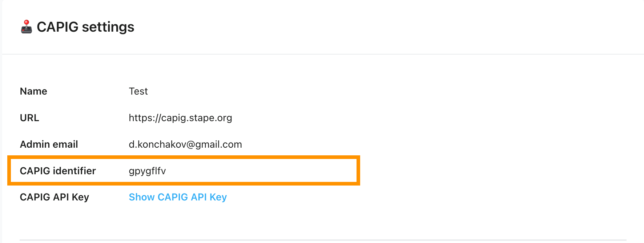Click the divider line under the settings header
Image resolution: width=644 pixels, height=243 pixels.
click(323, 54)
